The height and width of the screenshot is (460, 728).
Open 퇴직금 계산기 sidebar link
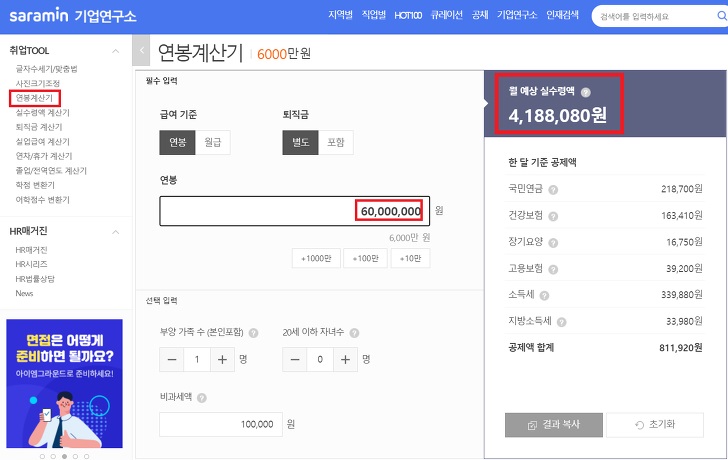click(39, 127)
